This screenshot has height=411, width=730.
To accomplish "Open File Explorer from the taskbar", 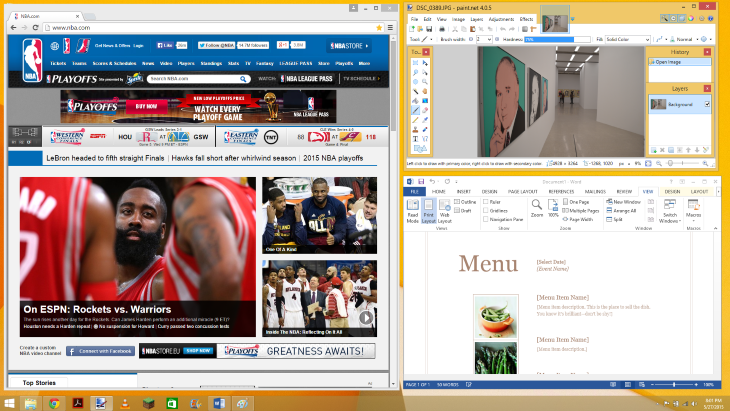I will click(31, 403).
